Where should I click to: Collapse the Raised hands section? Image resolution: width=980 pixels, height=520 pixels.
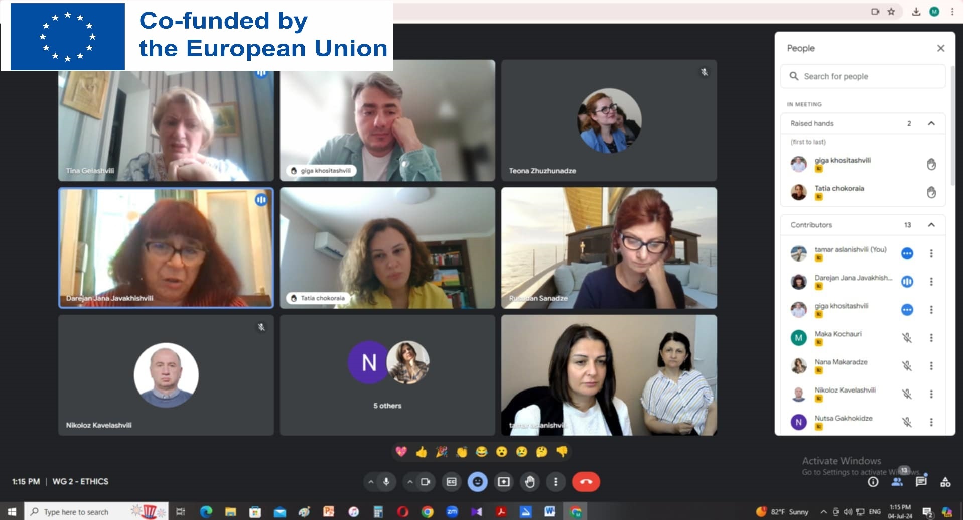point(931,123)
